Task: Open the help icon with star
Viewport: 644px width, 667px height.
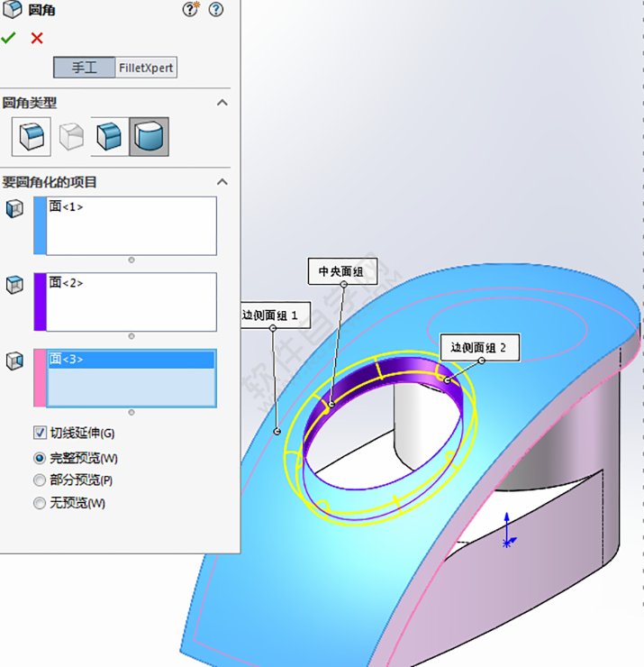Action: coord(191,9)
